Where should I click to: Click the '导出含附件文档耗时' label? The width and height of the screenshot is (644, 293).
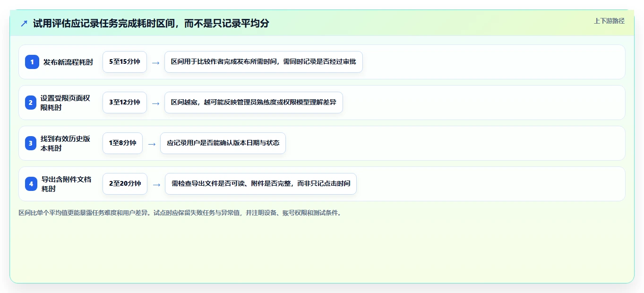pyautogui.click(x=66, y=184)
